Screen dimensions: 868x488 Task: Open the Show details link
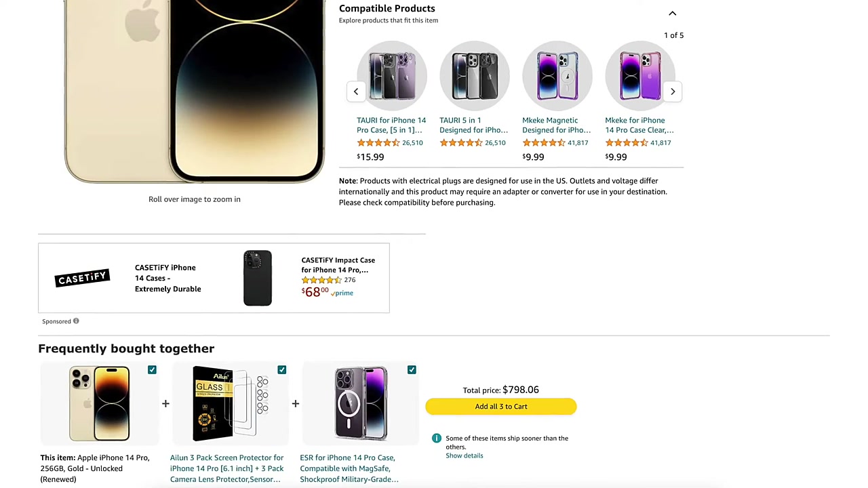point(464,455)
